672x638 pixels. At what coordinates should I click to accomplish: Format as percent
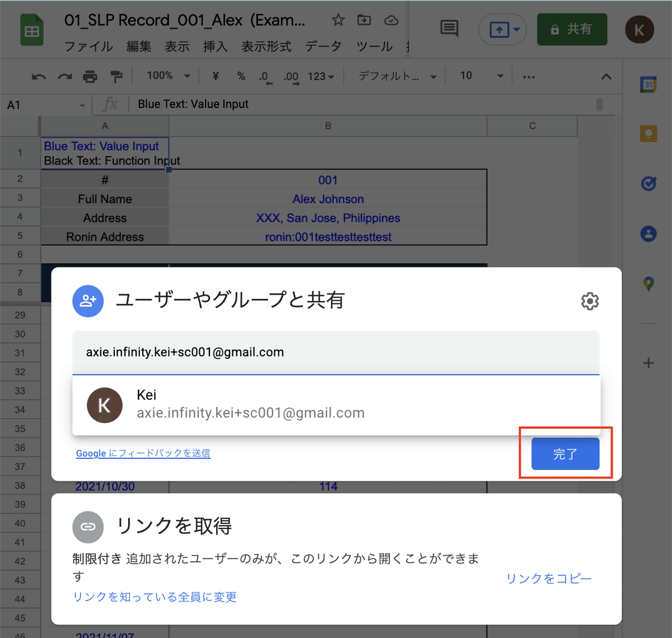[241, 76]
